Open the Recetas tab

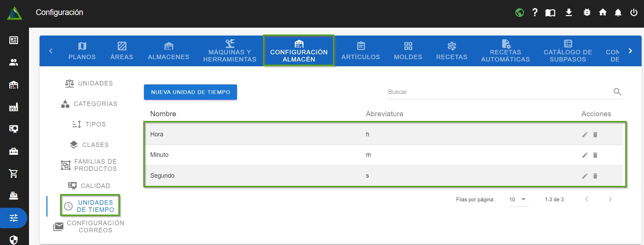click(452, 51)
